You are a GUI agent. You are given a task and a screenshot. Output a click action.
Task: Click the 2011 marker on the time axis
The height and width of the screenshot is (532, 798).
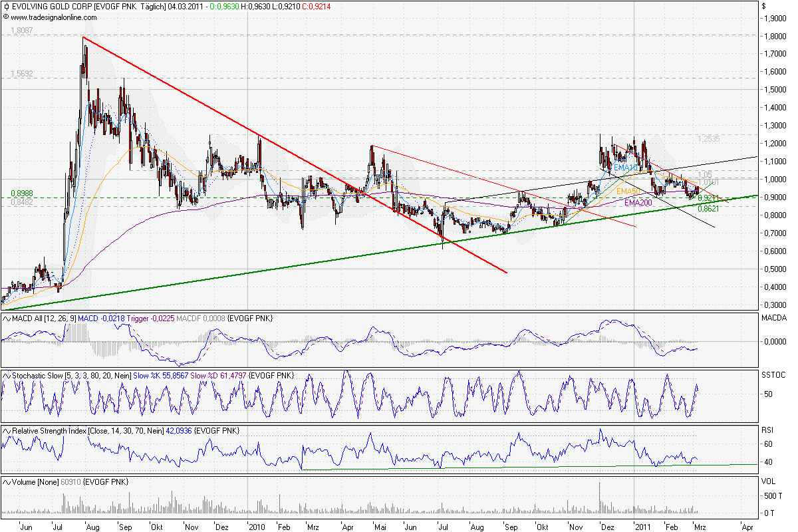[x=642, y=526]
